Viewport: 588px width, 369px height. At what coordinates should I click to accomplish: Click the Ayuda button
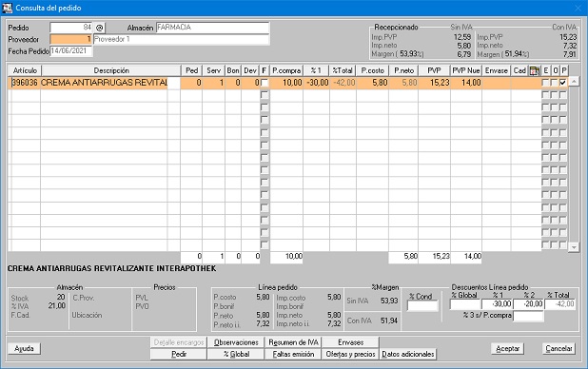click(24, 349)
